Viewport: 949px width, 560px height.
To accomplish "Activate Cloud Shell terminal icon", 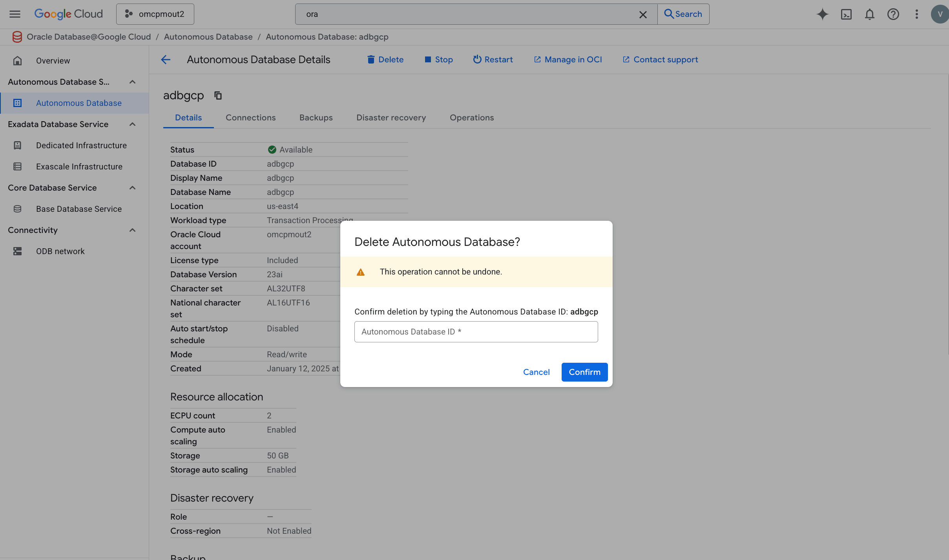I will pyautogui.click(x=846, y=14).
